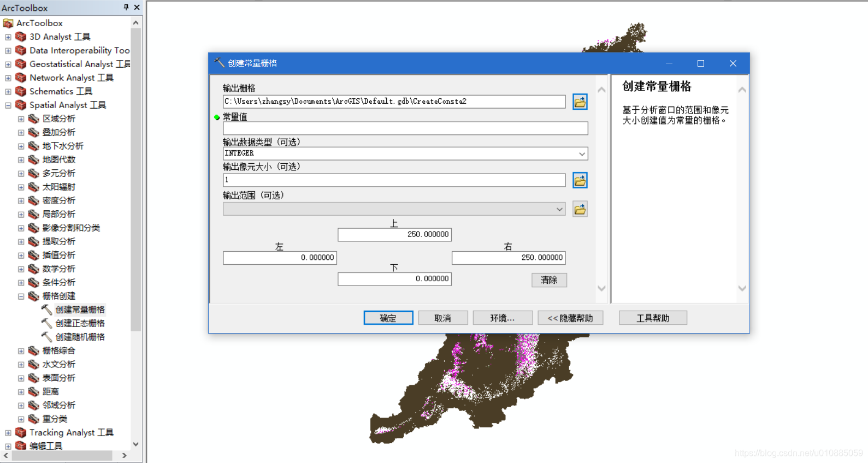
Task: Open folder icon beside output extent dropdown
Action: point(580,209)
